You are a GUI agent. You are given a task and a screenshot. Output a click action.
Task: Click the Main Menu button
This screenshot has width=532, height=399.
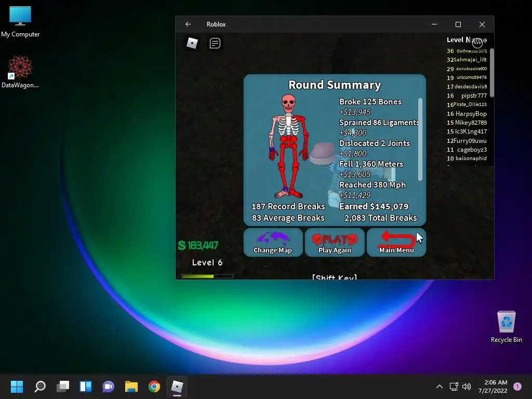click(x=396, y=242)
